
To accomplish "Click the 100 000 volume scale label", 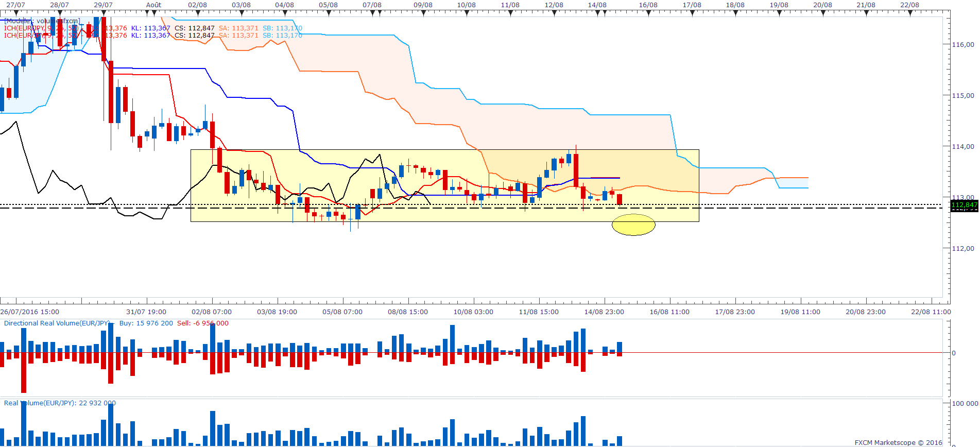I will pos(965,404).
